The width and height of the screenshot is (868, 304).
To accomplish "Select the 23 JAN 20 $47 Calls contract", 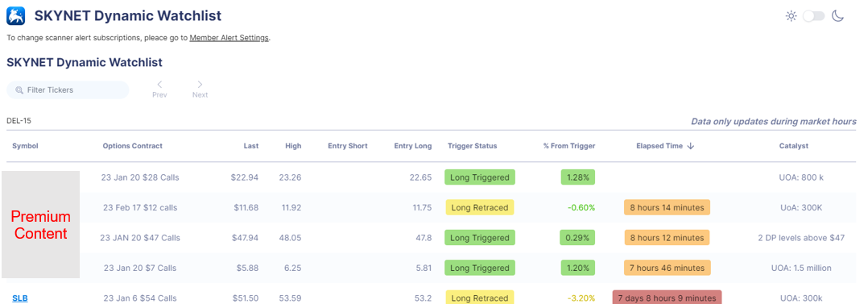I will click(x=140, y=238).
